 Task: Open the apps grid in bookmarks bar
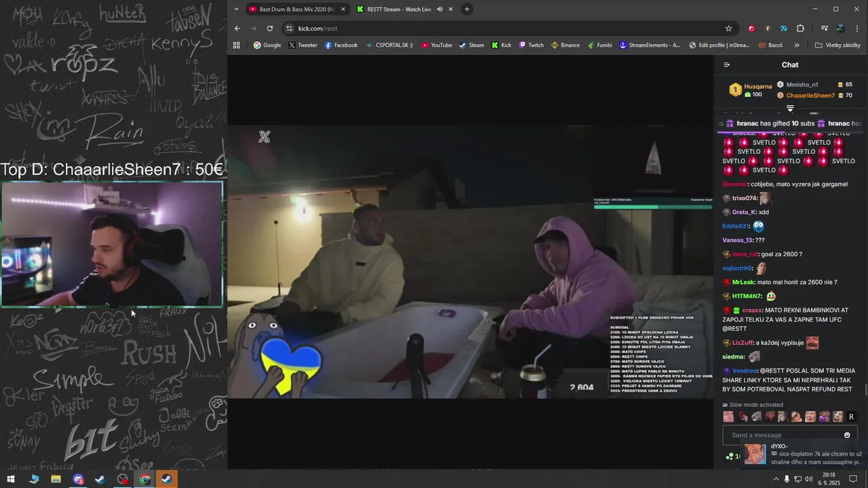tap(237, 45)
